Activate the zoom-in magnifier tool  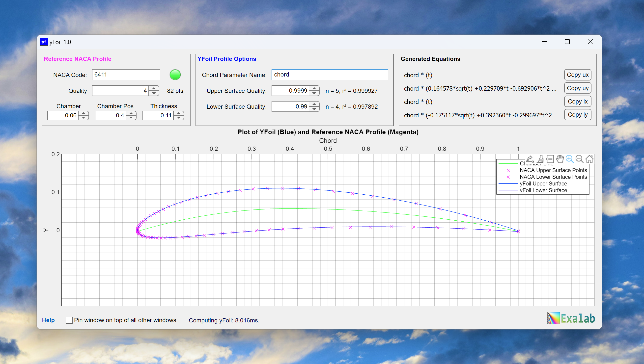click(569, 159)
